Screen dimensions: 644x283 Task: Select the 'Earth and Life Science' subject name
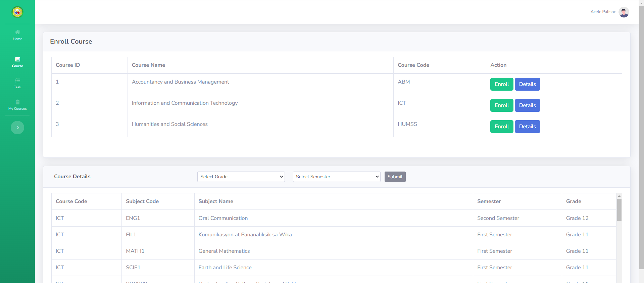[x=225, y=268]
